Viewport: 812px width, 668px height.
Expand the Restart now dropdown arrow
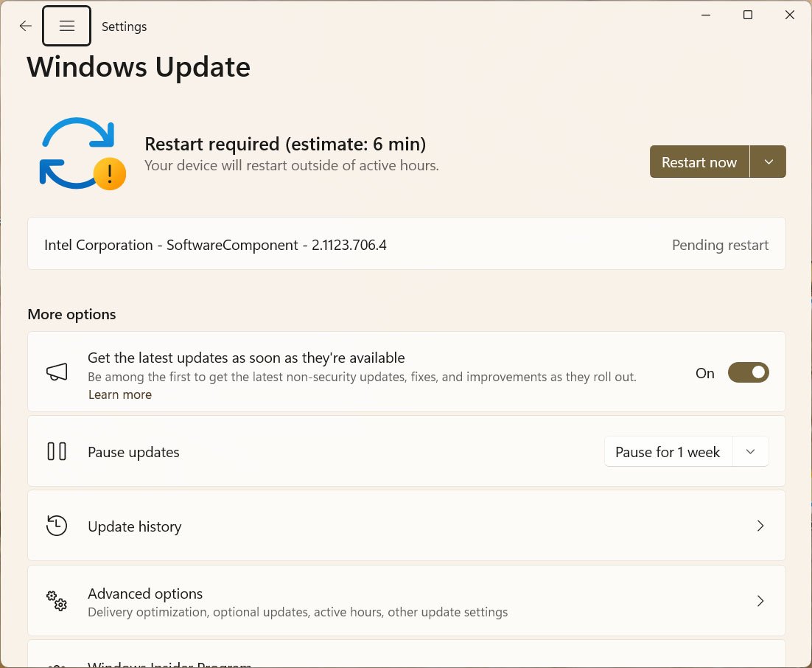tap(768, 161)
